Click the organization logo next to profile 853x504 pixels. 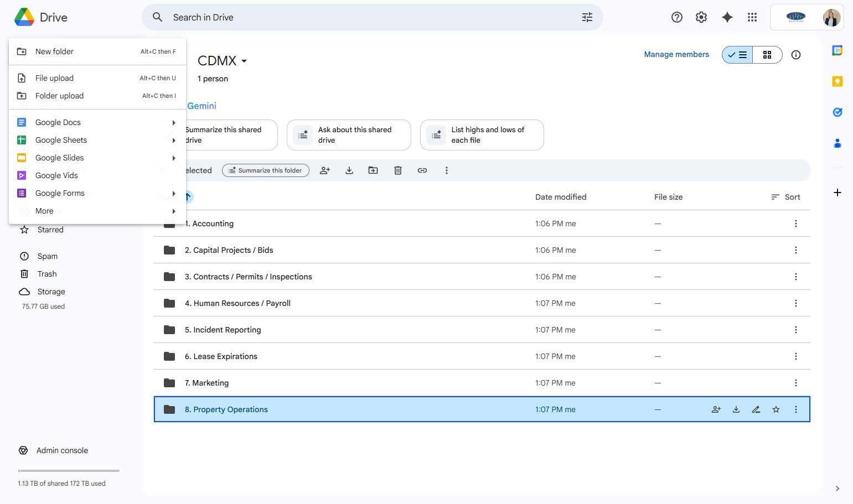(795, 17)
